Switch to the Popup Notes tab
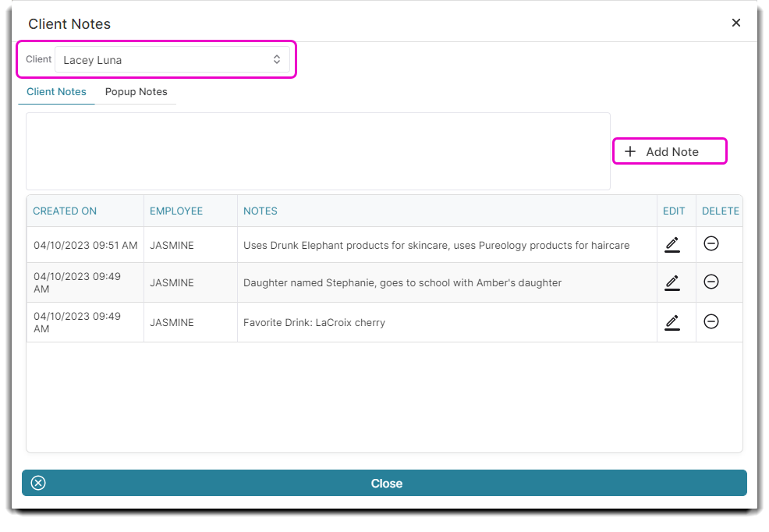The image size is (769, 532). point(136,92)
